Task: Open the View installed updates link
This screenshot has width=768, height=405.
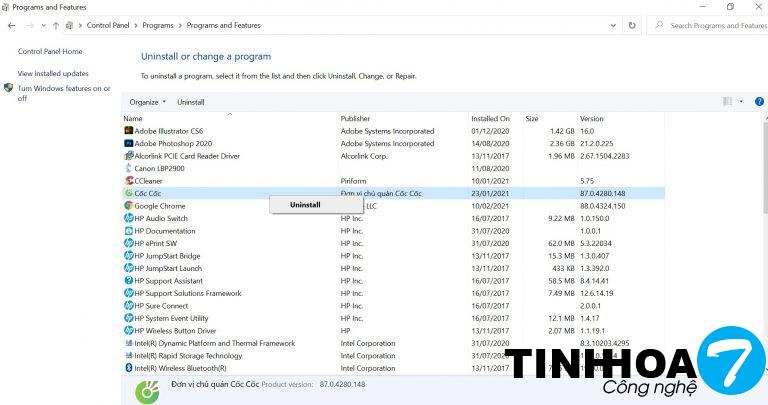Action: [x=53, y=73]
